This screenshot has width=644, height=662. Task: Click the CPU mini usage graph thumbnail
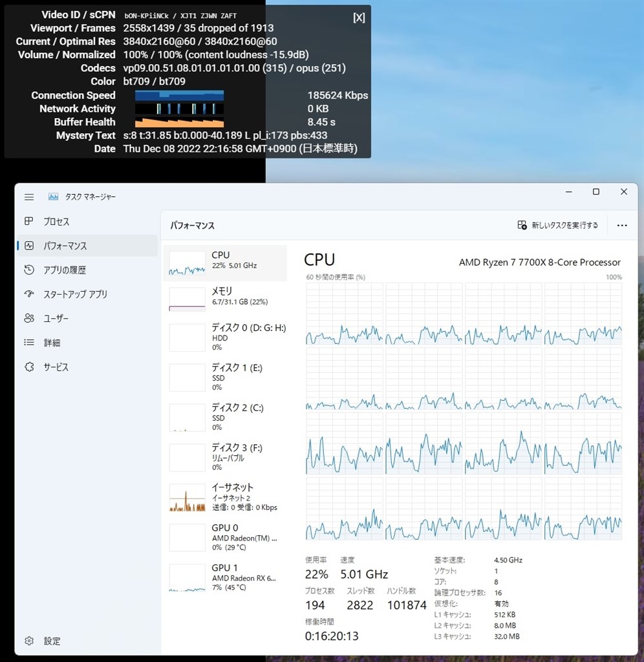pyautogui.click(x=187, y=263)
